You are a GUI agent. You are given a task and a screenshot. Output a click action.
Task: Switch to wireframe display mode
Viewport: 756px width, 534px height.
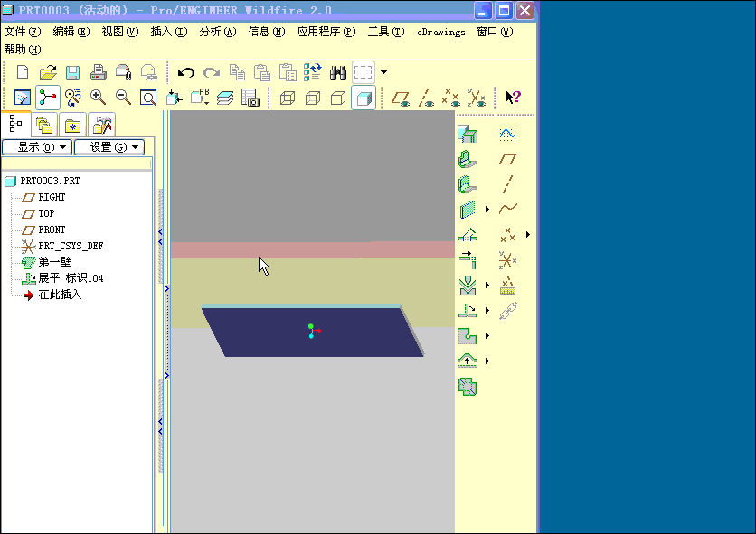(x=288, y=98)
